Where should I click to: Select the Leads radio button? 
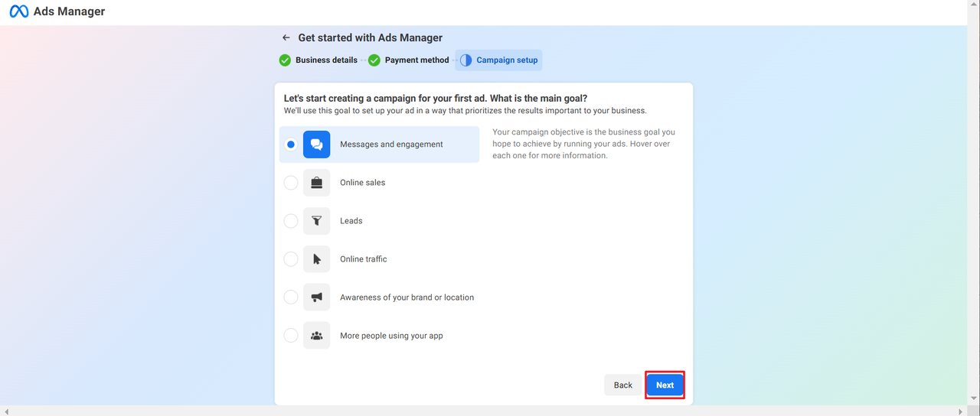(x=291, y=221)
